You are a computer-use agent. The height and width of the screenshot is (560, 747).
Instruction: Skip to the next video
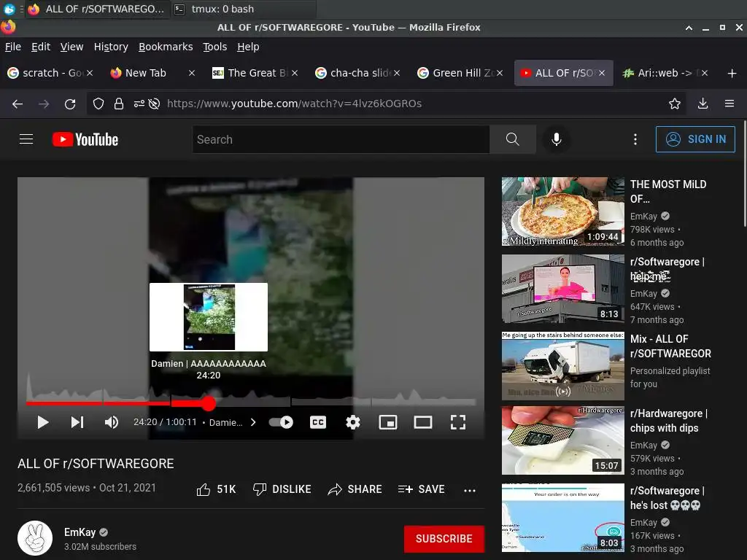coord(77,422)
